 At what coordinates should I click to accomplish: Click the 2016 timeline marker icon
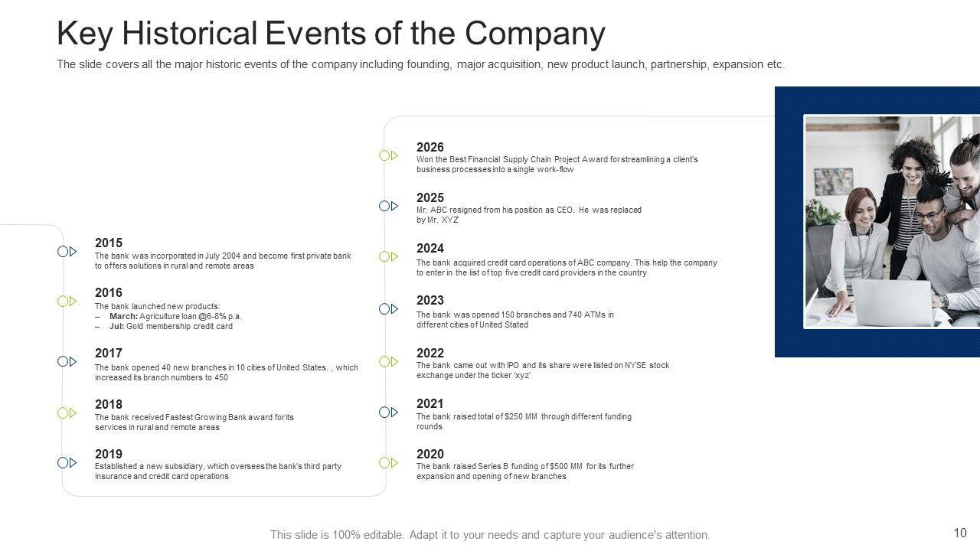(x=67, y=302)
